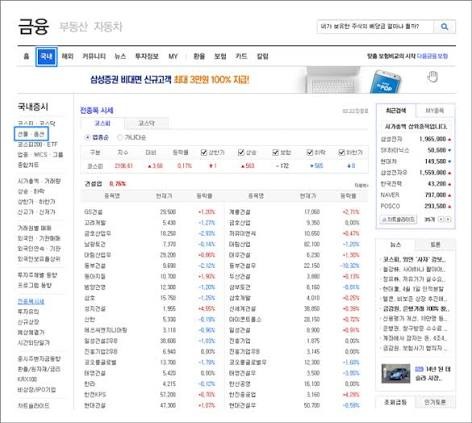The image size is (472, 423).
Task: Open the 커뮤니티 navigation tab
Action: [x=94, y=56]
